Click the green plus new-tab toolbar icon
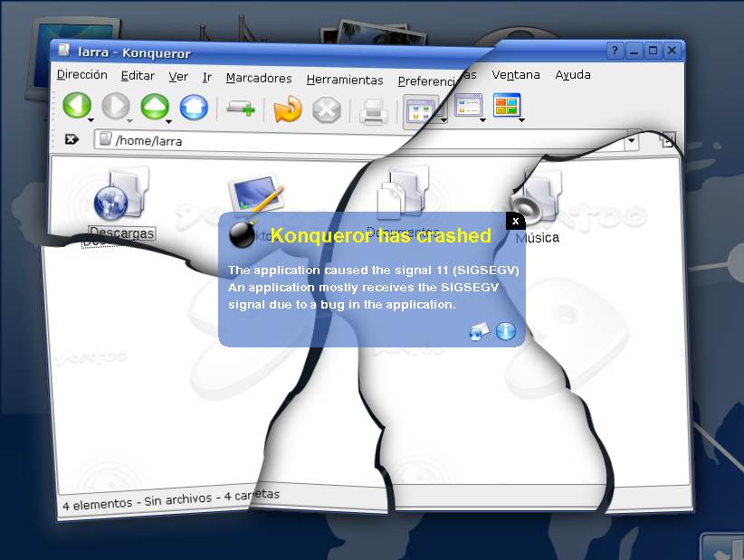The height and width of the screenshot is (560, 744). [x=241, y=109]
